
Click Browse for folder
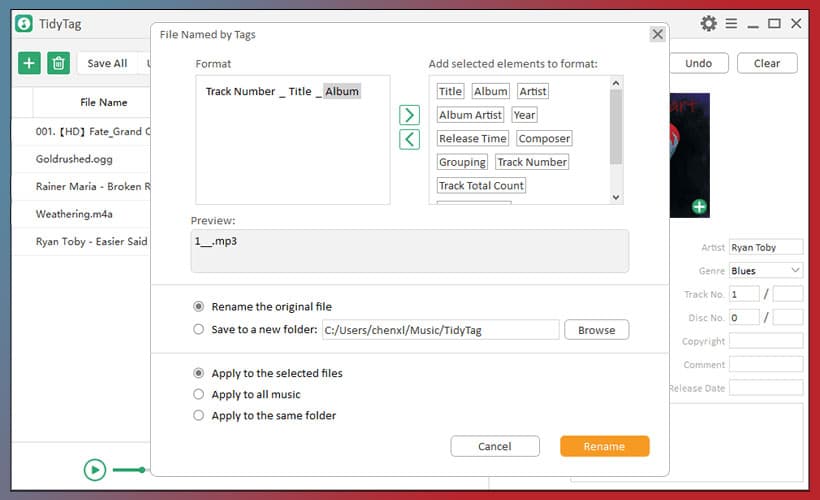point(597,330)
